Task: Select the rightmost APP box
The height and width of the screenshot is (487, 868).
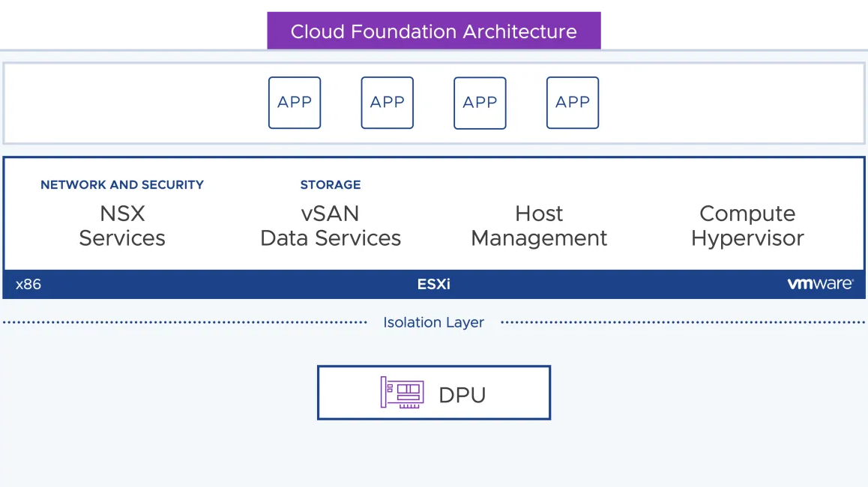Action: coord(573,103)
